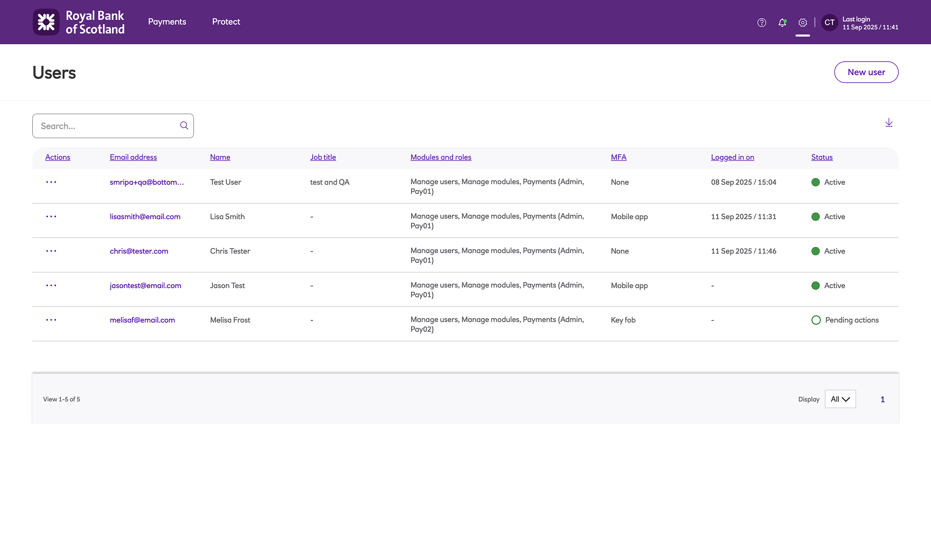Sort by Modules and roles column
The width and height of the screenshot is (931, 560).
click(x=441, y=157)
